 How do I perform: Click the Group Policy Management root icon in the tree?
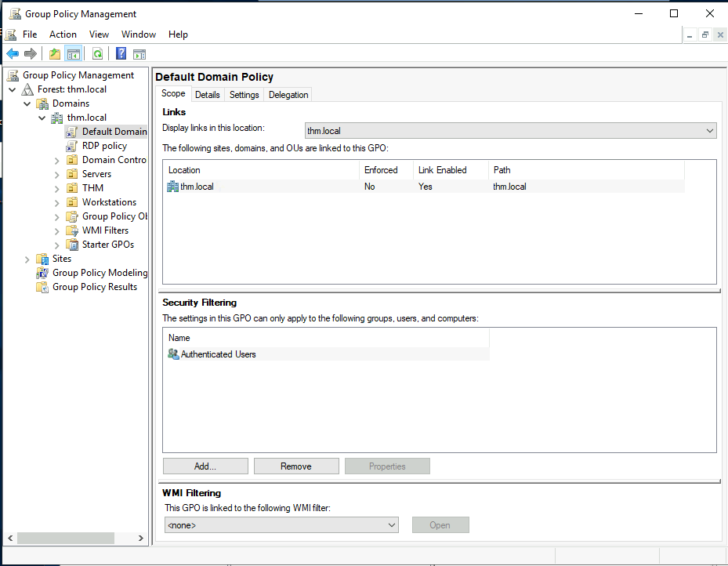13,75
